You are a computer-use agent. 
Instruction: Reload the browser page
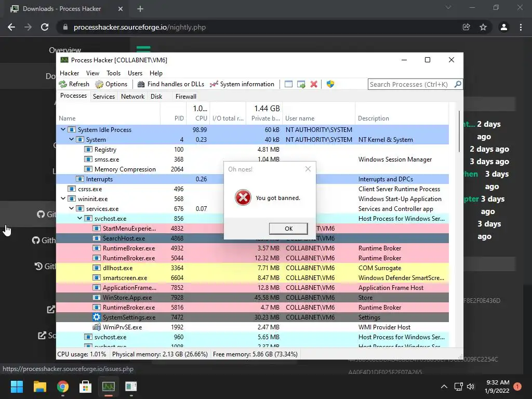pyautogui.click(x=45, y=27)
